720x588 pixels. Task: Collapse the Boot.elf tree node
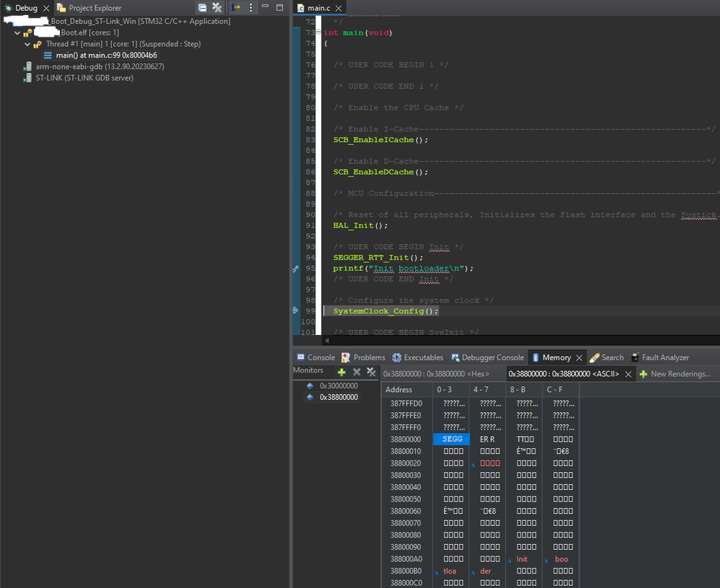[17, 32]
